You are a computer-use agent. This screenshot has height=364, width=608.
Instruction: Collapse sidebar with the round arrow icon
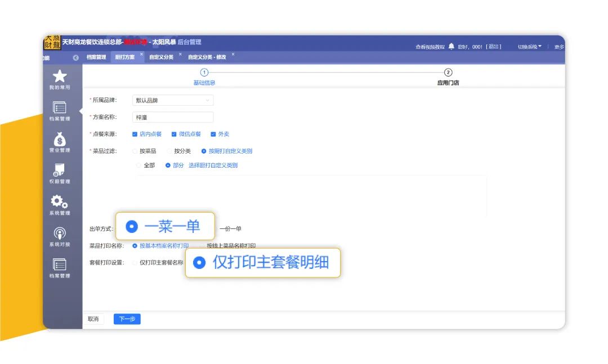[75, 57]
